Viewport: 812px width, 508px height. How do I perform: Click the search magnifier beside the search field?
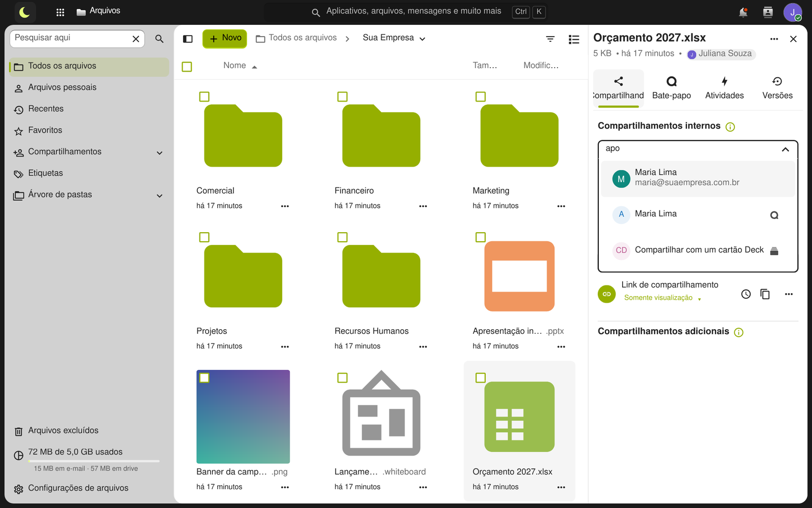click(159, 39)
